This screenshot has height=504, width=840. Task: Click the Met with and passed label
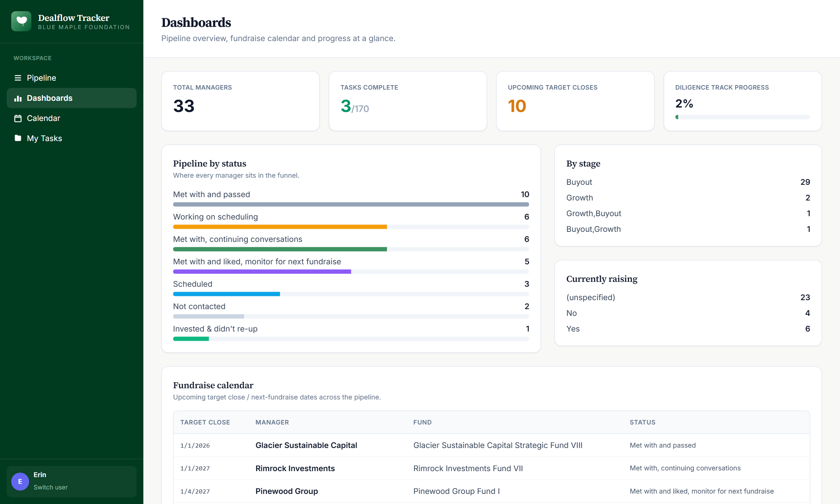(212, 195)
